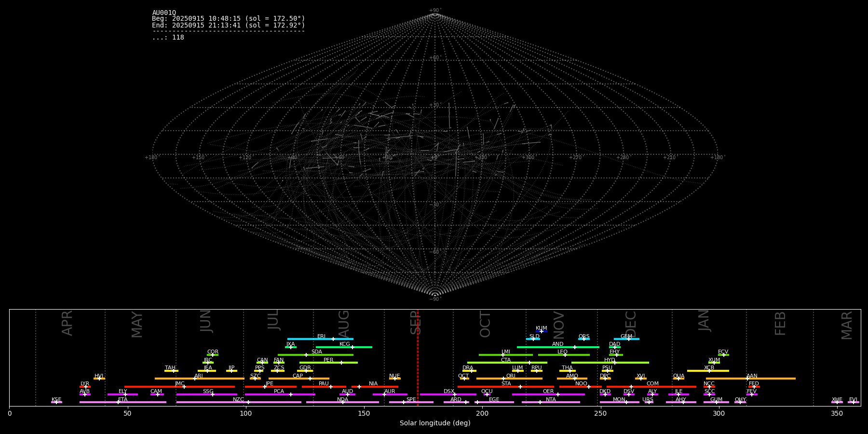The image size is (868, 434).
Task: Click the AUG month label
Action: pos(344,324)
